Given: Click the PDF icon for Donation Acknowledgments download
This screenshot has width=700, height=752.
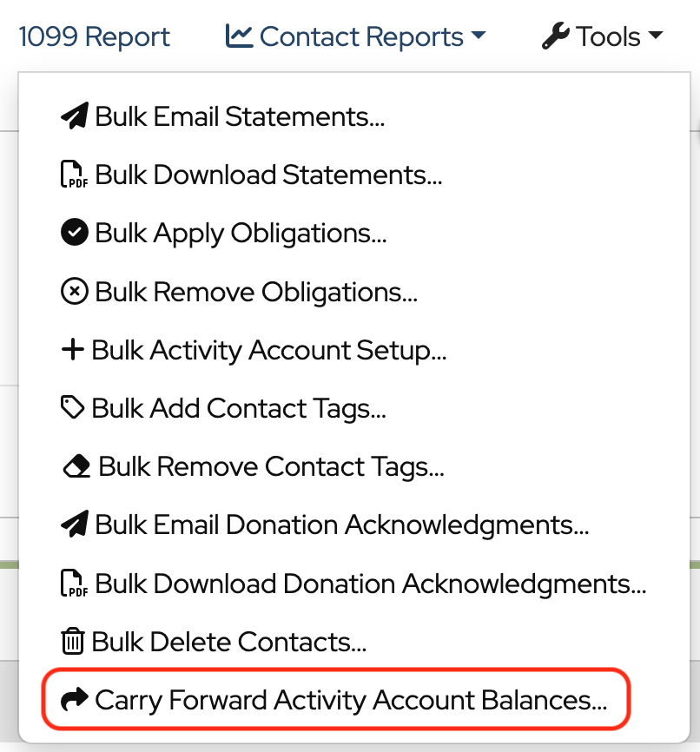Looking at the screenshot, I should tap(75, 584).
